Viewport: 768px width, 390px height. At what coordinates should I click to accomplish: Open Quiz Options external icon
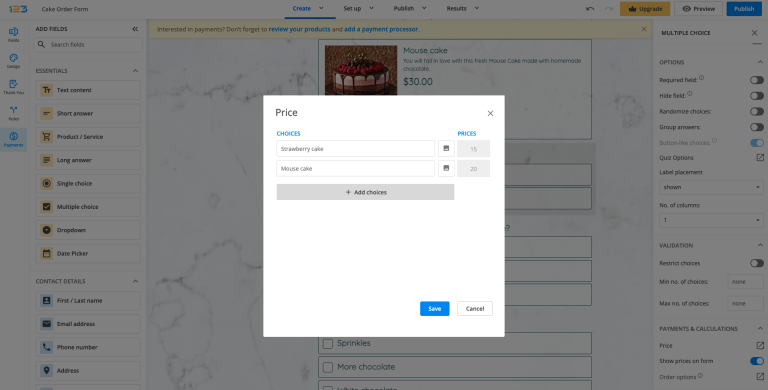click(760, 158)
